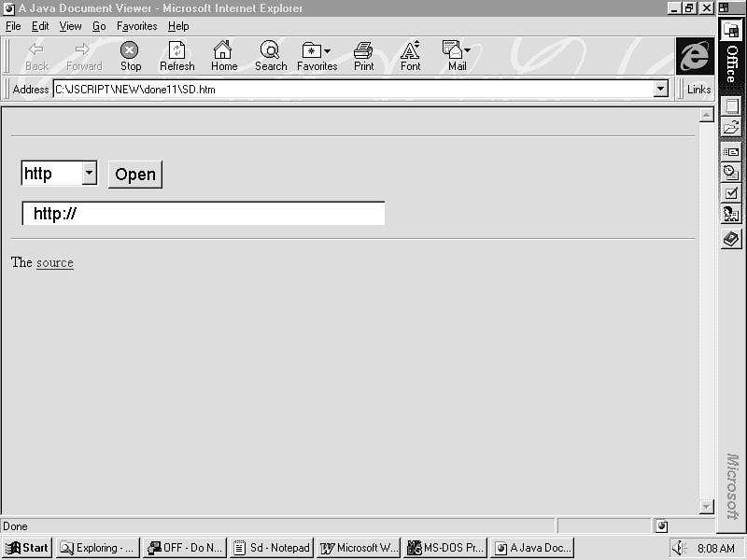Click the Internet Explorer logo icon
Image resolution: width=747 pixels, height=560 pixels.
(x=694, y=56)
